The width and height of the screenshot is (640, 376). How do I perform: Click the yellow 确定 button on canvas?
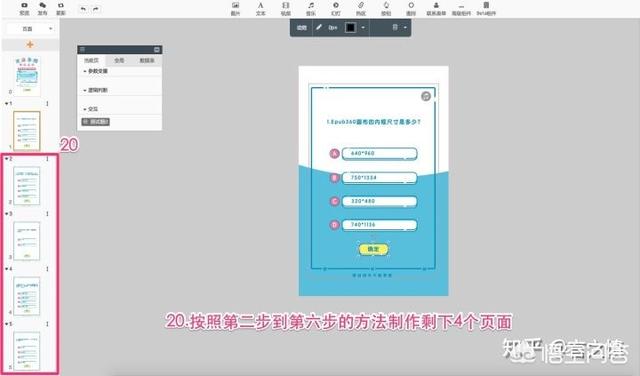point(373,249)
